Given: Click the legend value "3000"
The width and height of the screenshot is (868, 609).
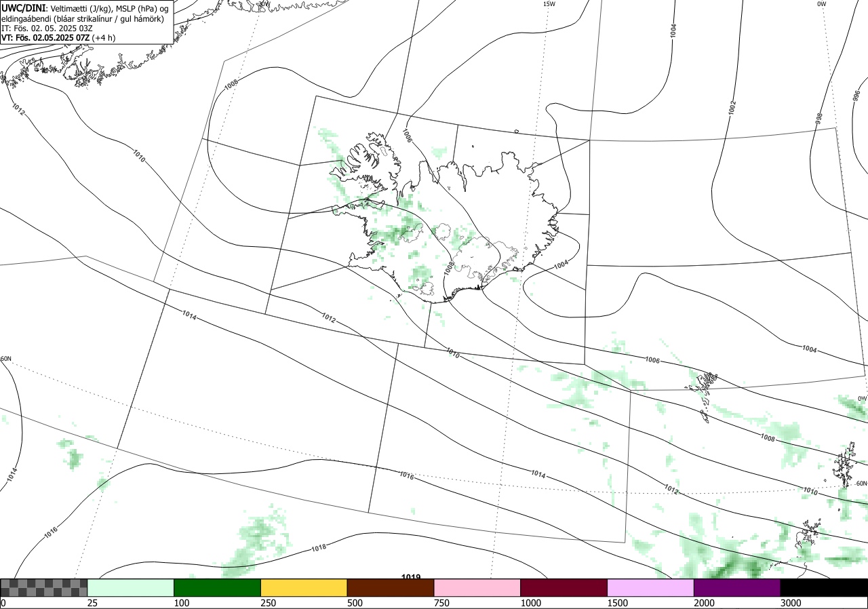Looking at the screenshot, I should point(791,603).
